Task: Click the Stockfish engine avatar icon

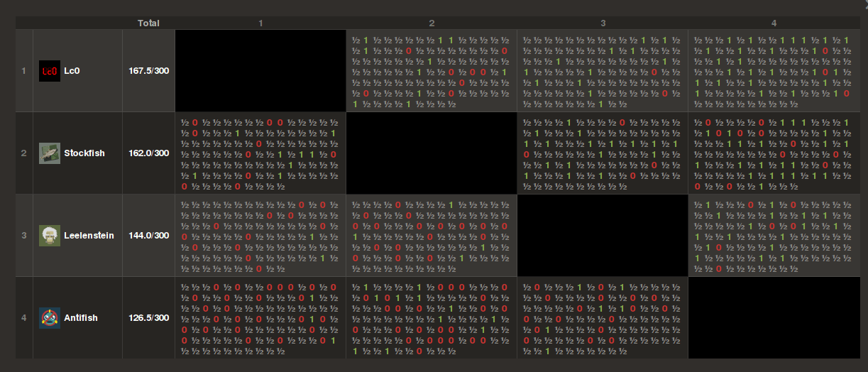Action: [49, 153]
